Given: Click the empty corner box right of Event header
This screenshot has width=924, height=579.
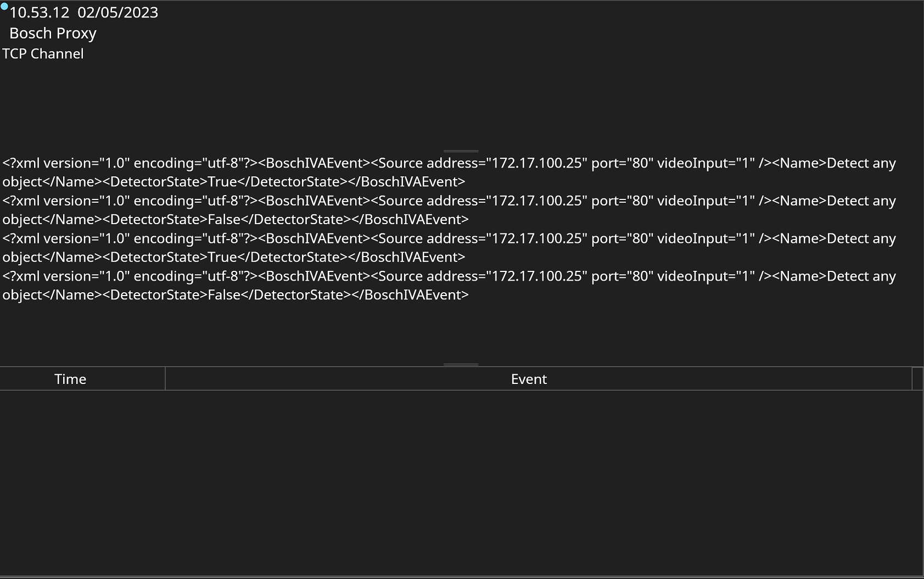Looking at the screenshot, I should tap(917, 379).
